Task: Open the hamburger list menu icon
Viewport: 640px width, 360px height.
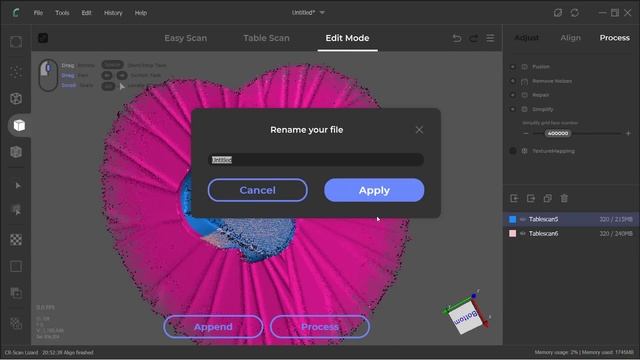Action: 490,38
